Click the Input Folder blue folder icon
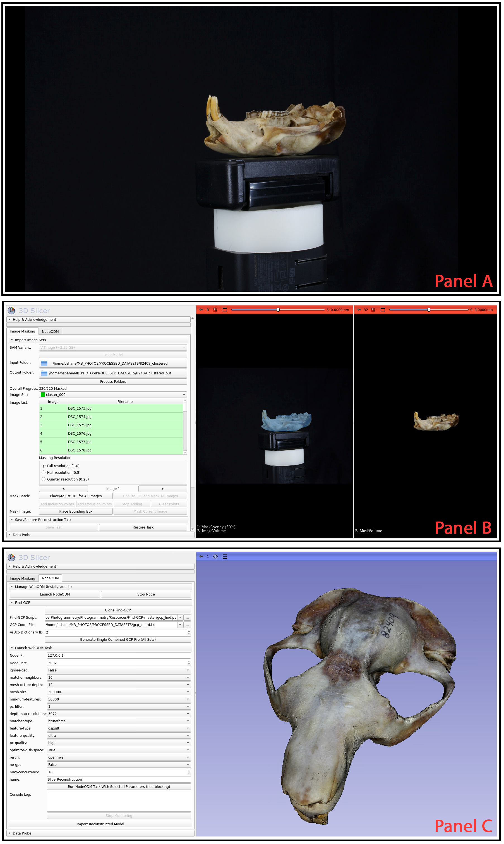This screenshot has width=504, height=844. click(44, 363)
